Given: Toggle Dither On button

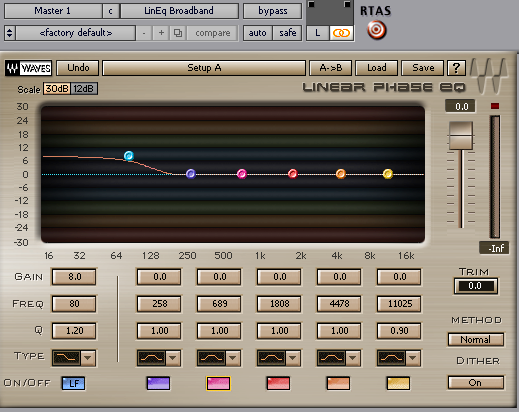Looking at the screenshot, I should pyautogui.click(x=476, y=383).
